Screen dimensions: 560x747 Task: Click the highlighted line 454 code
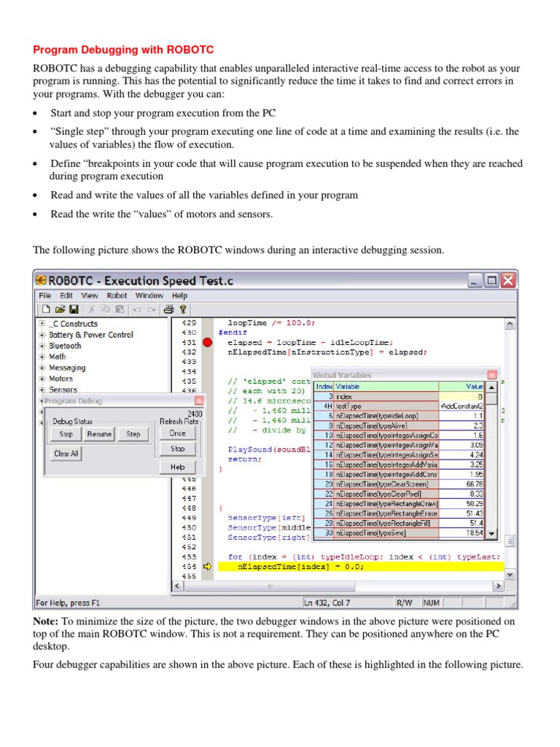(360, 566)
